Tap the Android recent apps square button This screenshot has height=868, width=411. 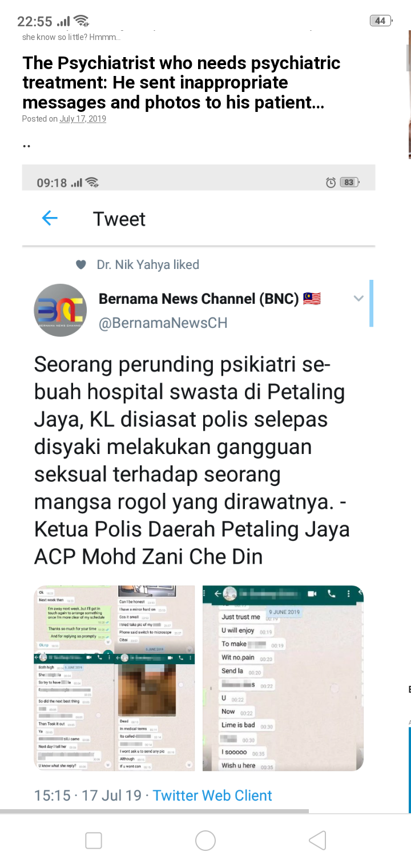click(x=94, y=841)
